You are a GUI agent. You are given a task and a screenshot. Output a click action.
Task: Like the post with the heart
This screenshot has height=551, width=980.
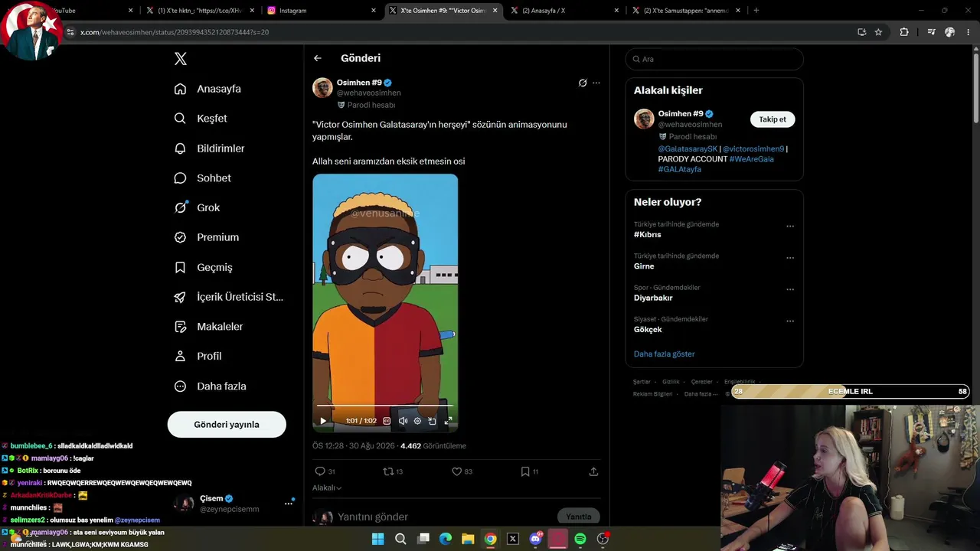pyautogui.click(x=462, y=471)
